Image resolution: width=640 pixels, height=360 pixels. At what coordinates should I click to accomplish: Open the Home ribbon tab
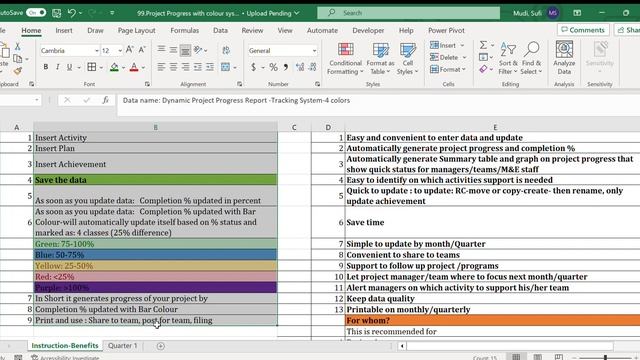click(31, 31)
